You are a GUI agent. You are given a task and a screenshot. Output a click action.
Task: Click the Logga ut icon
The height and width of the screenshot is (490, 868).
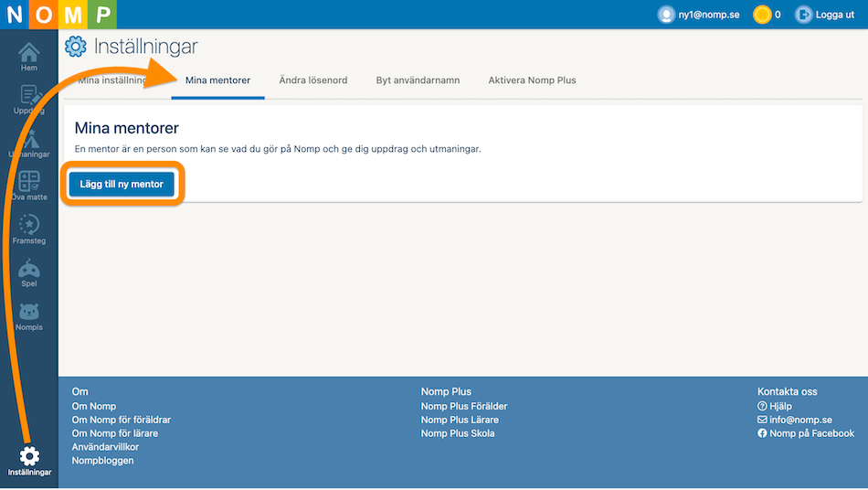803,15
